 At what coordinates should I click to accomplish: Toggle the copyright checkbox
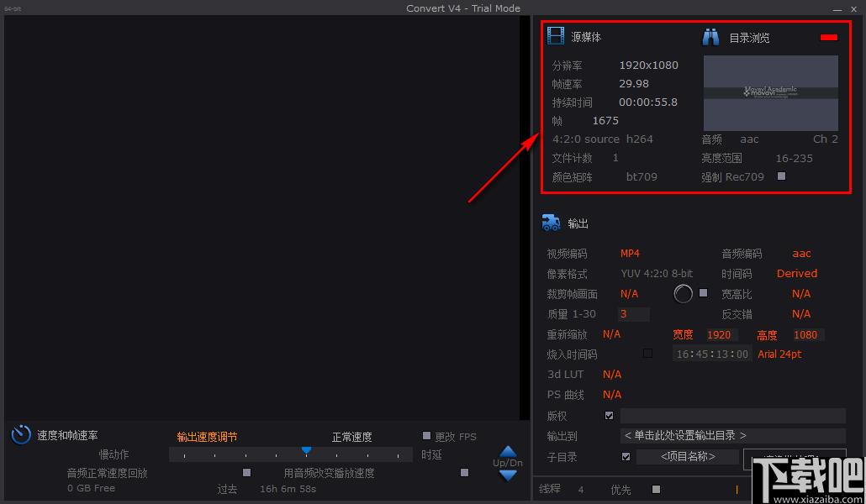[x=609, y=415]
